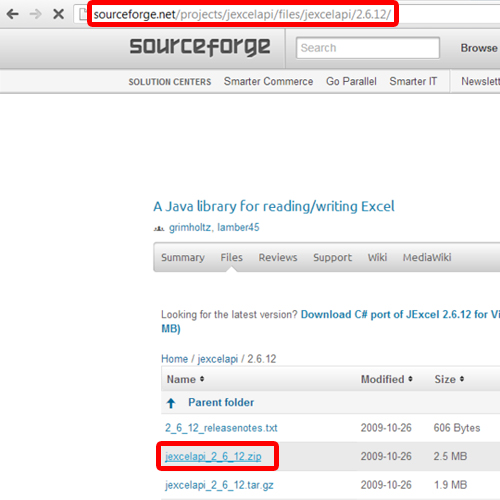Open the MediaWiki tab
The image size is (500, 500).
tap(427, 257)
